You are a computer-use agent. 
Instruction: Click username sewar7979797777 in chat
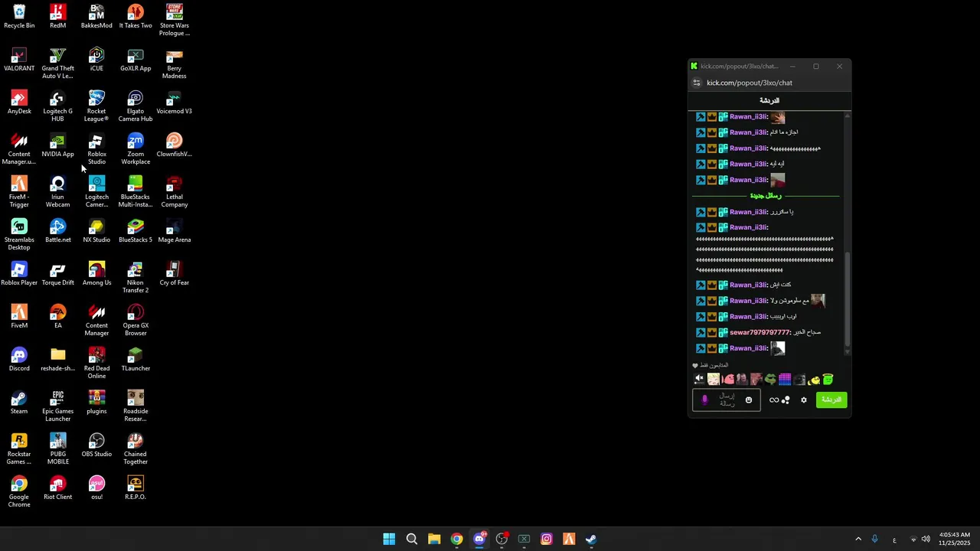click(759, 333)
